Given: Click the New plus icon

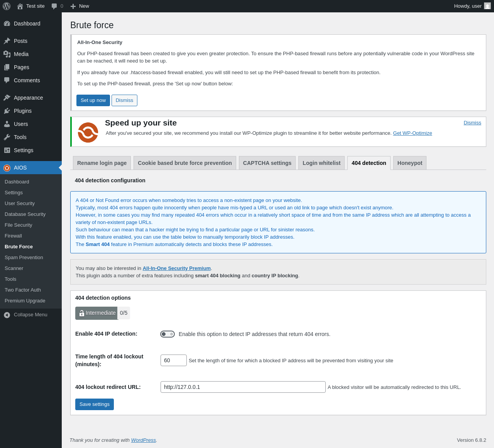Looking at the screenshot, I should [x=73, y=6].
